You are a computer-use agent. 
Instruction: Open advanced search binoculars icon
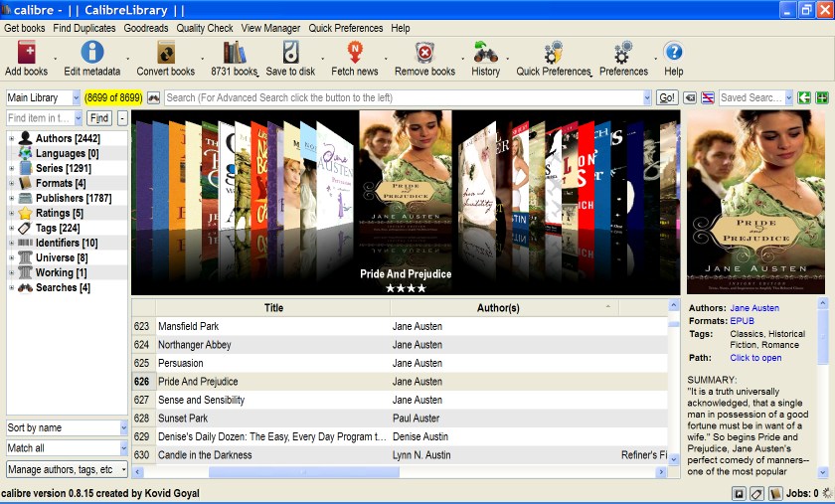153,98
